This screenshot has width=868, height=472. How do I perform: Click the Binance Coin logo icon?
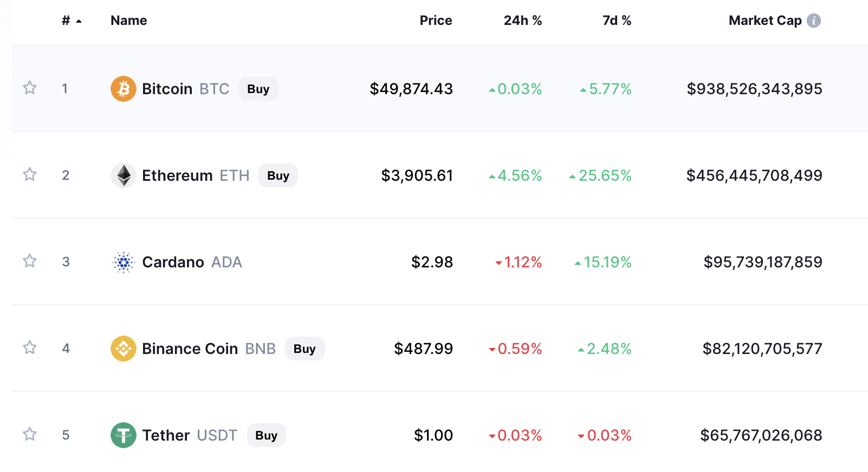124,349
